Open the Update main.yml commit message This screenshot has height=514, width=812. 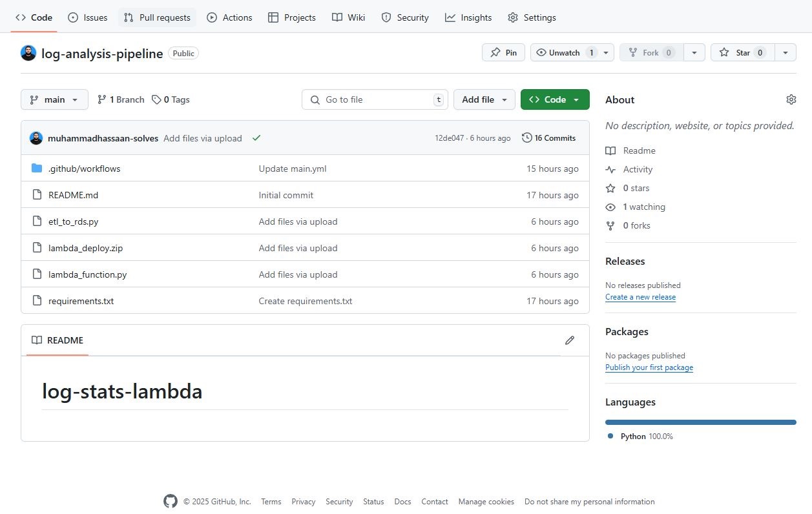[293, 169]
